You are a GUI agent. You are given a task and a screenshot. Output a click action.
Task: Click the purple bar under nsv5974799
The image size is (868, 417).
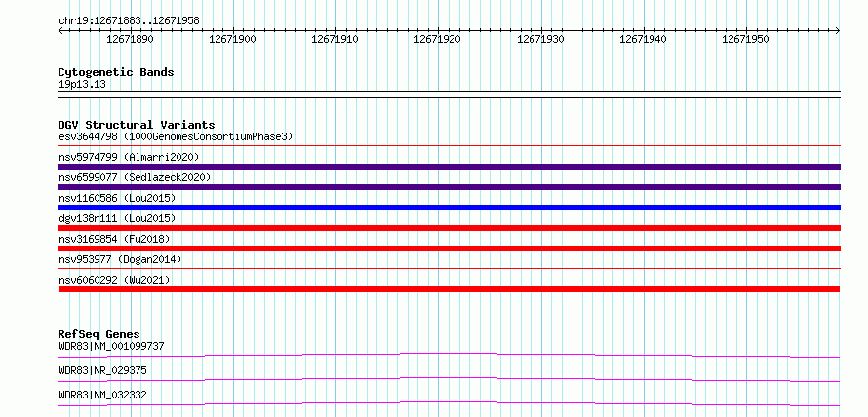click(x=449, y=167)
